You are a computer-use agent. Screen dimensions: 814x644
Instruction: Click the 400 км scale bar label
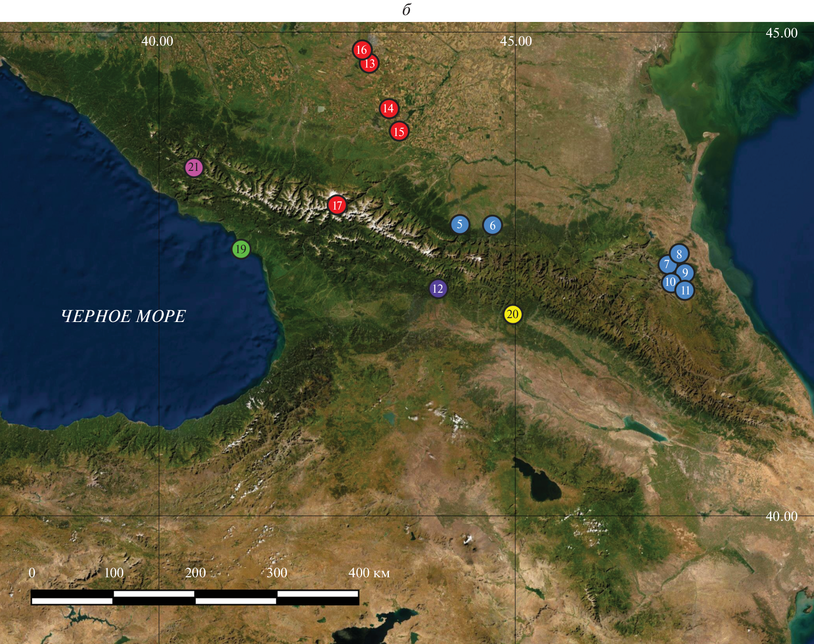tap(369, 573)
